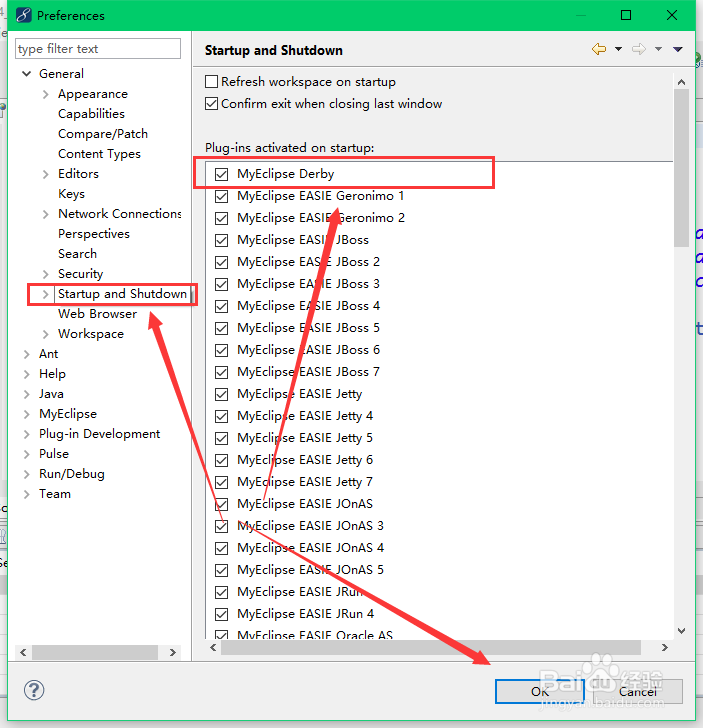Uncheck MyEclipse EASIE JBoss 7

221,372
